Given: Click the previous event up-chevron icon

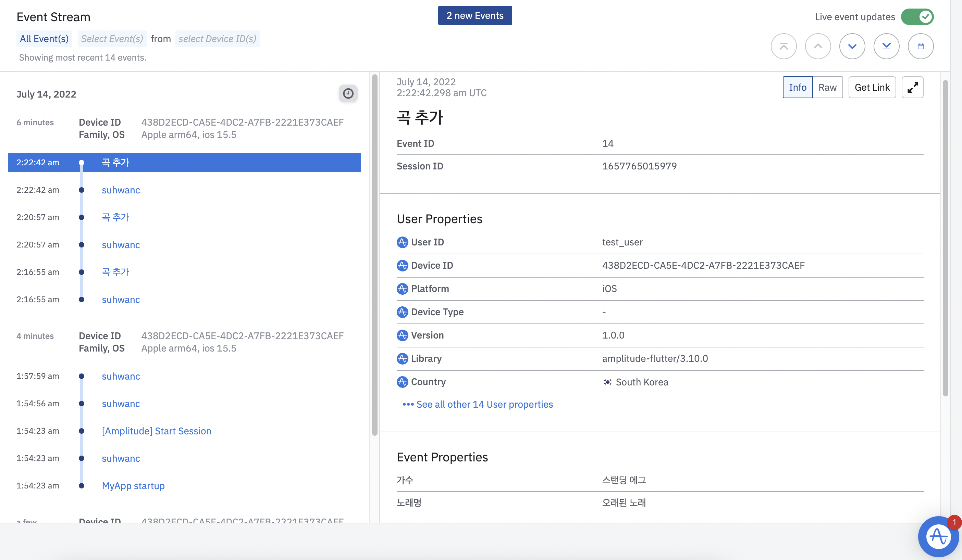Looking at the screenshot, I should (818, 46).
